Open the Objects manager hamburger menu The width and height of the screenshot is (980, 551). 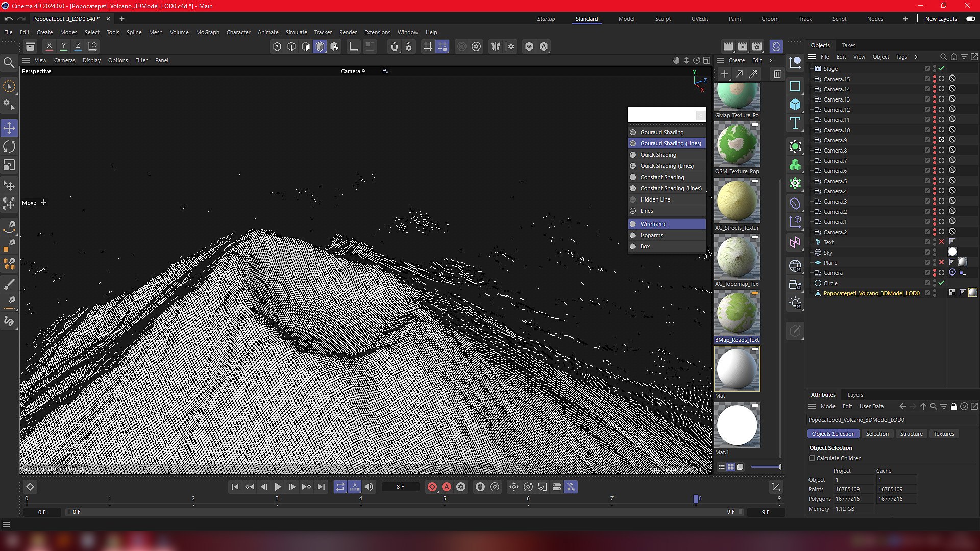tap(812, 57)
